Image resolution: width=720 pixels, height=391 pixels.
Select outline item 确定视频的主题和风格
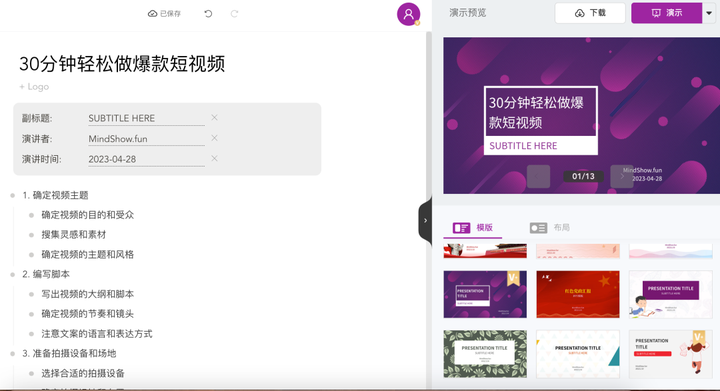(x=88, y=254)
